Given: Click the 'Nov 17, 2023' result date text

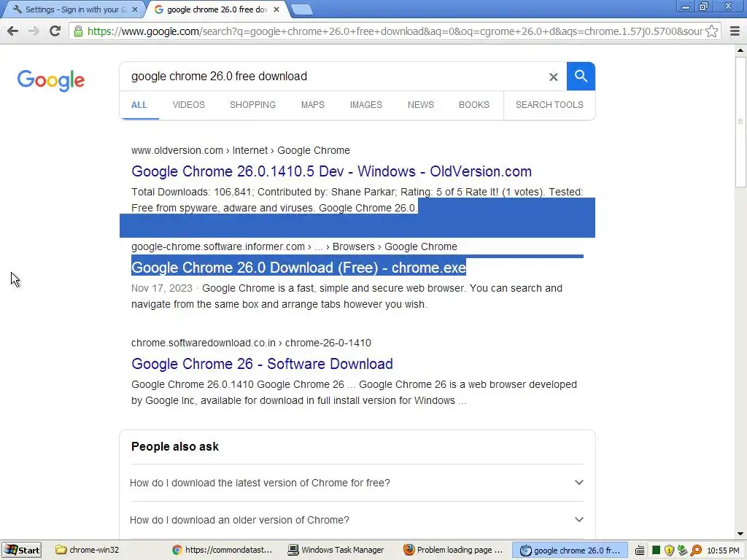Looking at the screenshot, I should point(162,289).
